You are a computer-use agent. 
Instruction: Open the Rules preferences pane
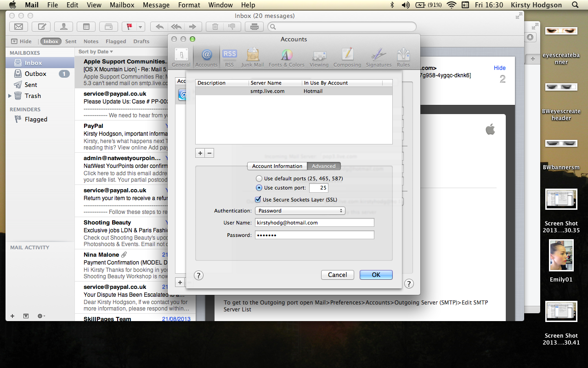coord(403,57)
